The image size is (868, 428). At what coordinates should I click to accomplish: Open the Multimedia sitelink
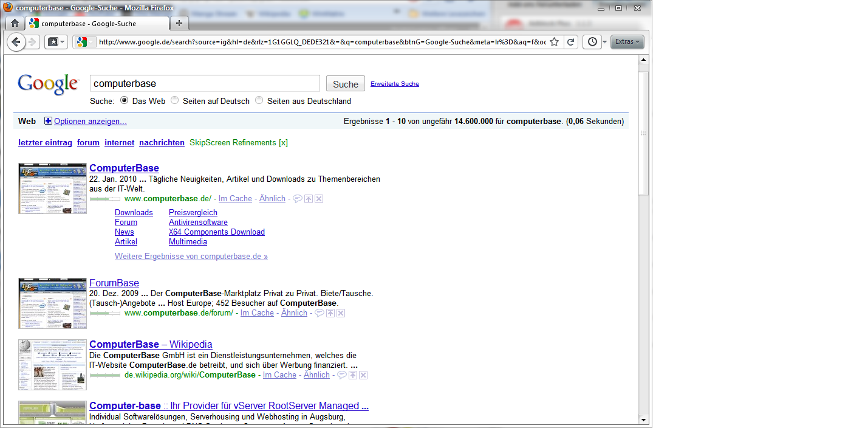pos(188,241)
